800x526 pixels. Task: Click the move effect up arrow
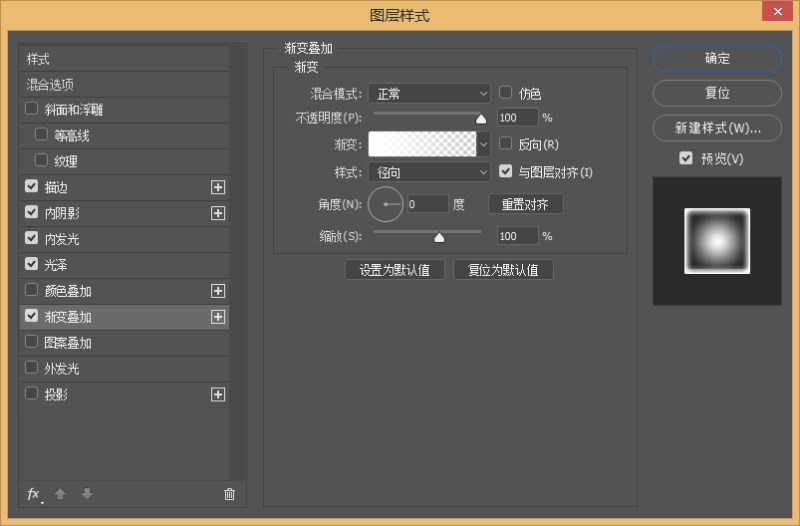pyautogui.click(x=60, y=494)
